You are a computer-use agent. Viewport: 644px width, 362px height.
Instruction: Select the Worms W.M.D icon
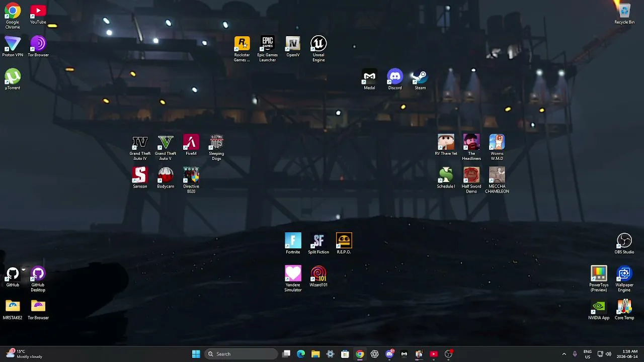point(497,148)
